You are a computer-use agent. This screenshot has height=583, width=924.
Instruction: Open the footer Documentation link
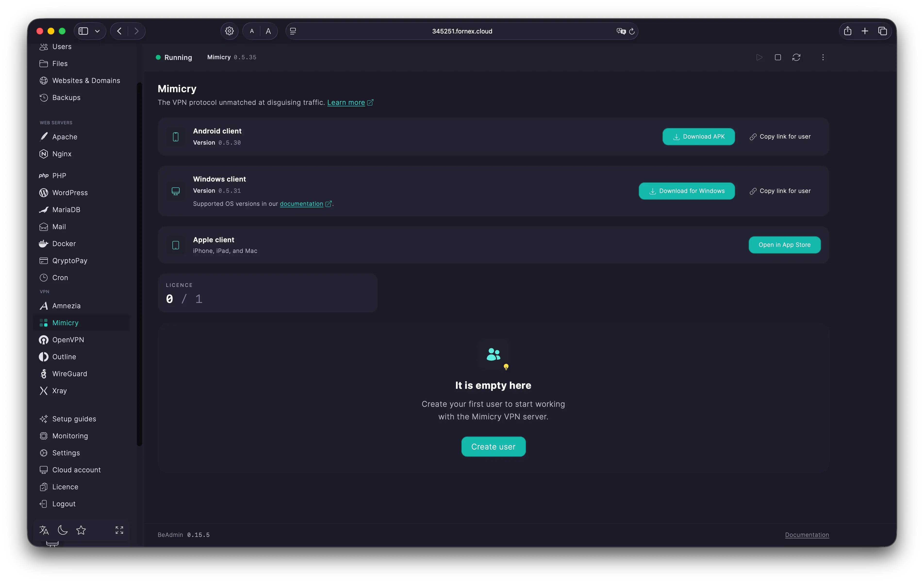point(807,535)
